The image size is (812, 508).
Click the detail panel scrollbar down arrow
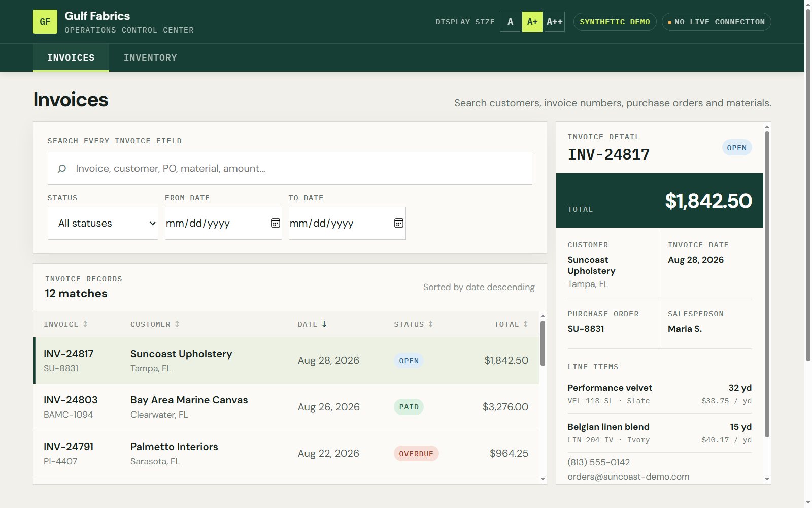(767, 479)
